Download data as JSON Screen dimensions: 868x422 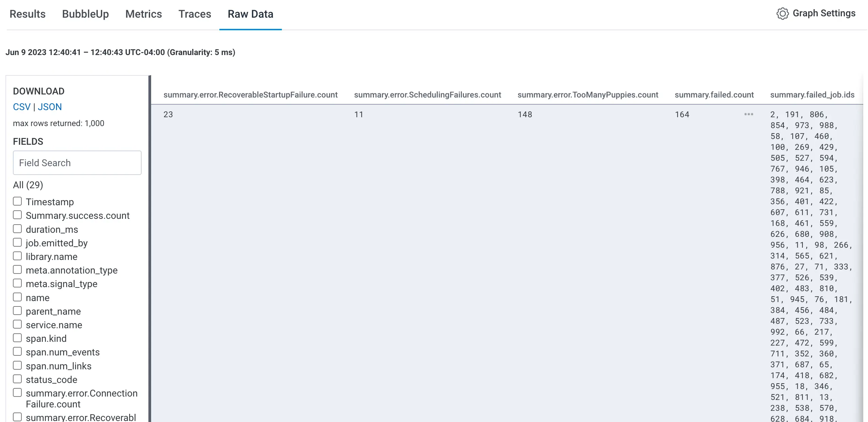coord(50,107)
